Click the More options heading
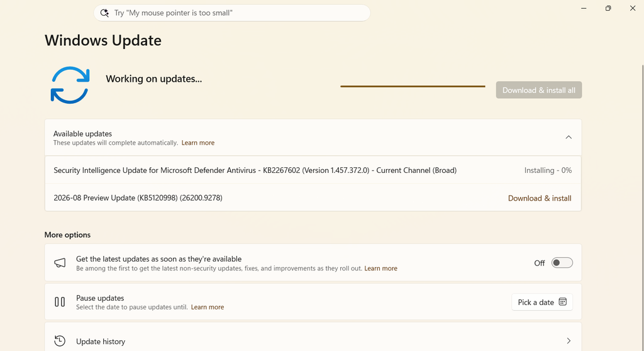Screen dimensions: 644x351 tap(67, 235)
